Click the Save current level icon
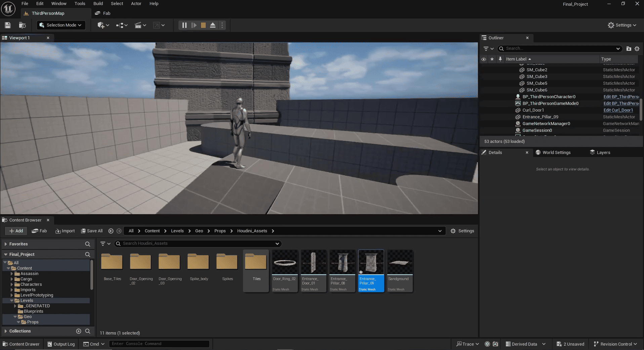 click(8, 25)
